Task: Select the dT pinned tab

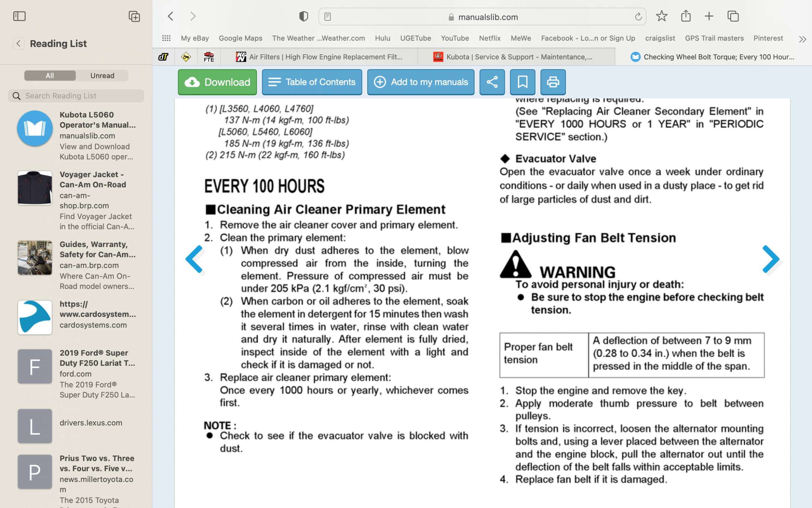Action: pos(163,57)
